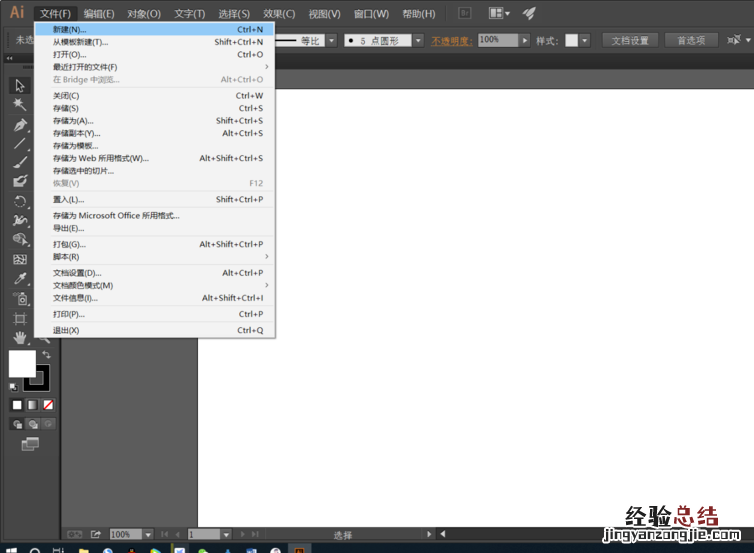Open the artboard number dropdown

226,534
